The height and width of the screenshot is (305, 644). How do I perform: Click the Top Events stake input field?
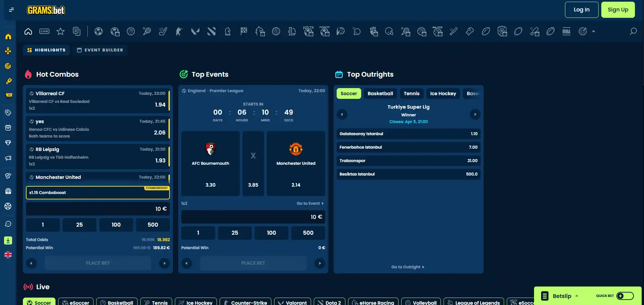[x=253, y=217]
